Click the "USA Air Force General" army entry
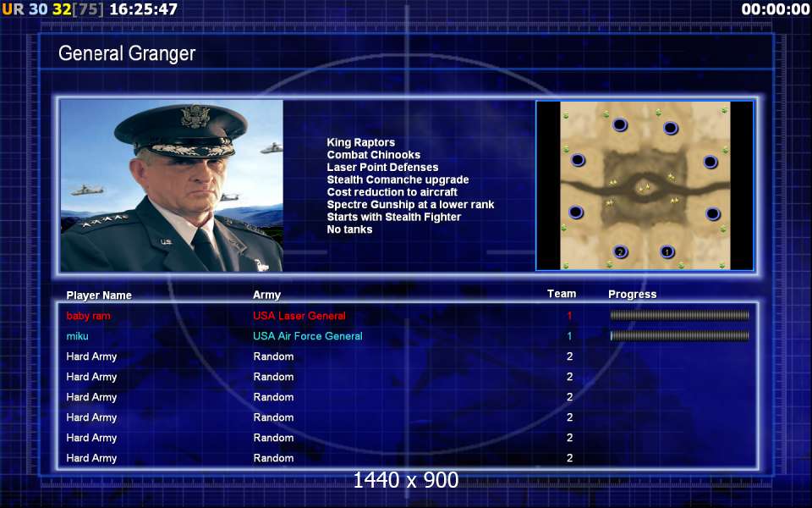Image resolution: width=812 pixels, height=508 pixels. [x=308, y=336]
